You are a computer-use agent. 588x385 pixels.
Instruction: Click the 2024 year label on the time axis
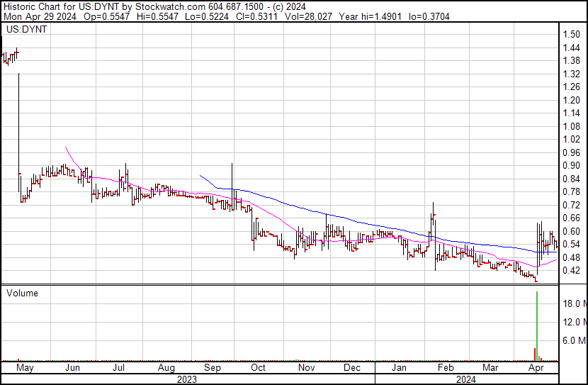pos(465,379)
